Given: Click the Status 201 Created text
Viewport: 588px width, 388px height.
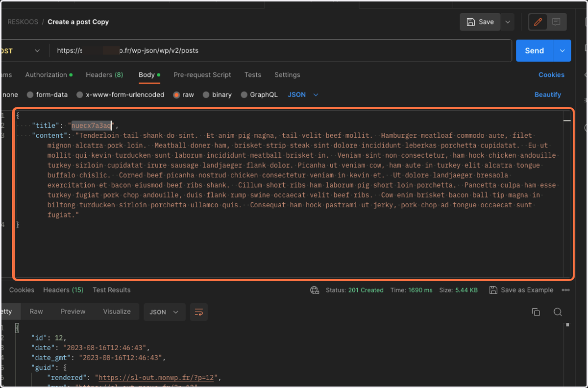Looking at the screenshot, I should tap(355, 290).
